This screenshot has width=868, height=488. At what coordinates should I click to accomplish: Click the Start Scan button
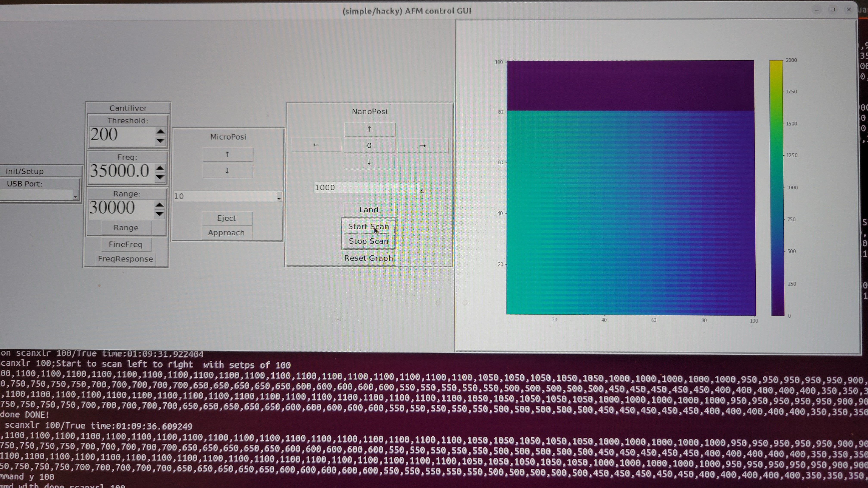[368, 227]
